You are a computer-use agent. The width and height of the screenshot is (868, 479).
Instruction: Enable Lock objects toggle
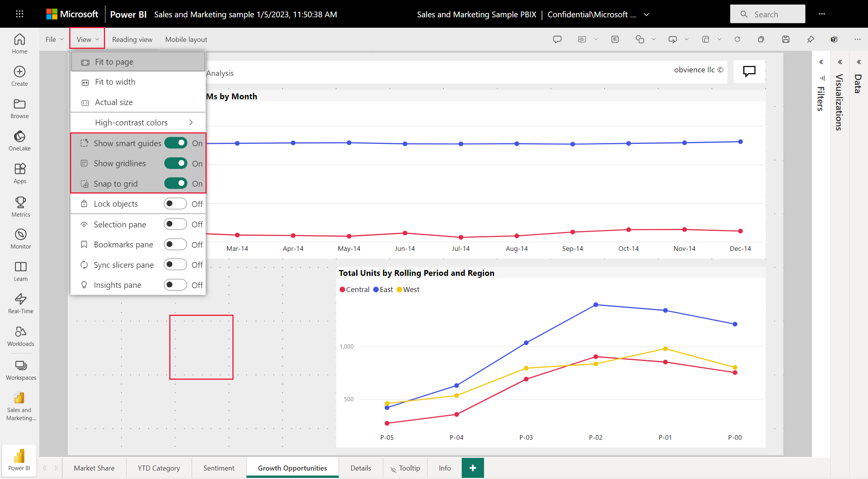click(x=176, y=204)
